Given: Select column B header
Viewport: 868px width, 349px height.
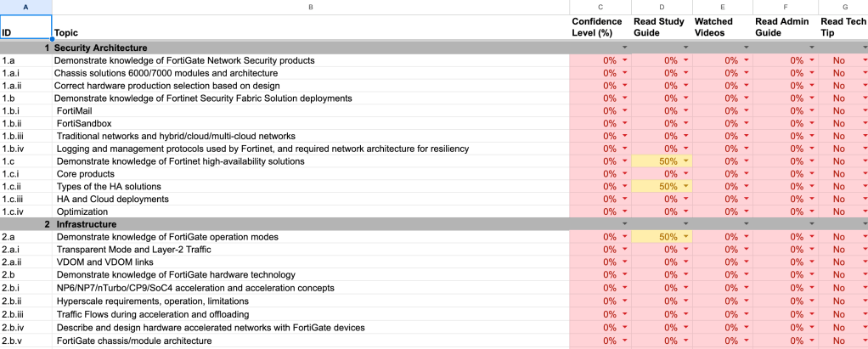Looking at the screenshot, I should tap(310, 7).
